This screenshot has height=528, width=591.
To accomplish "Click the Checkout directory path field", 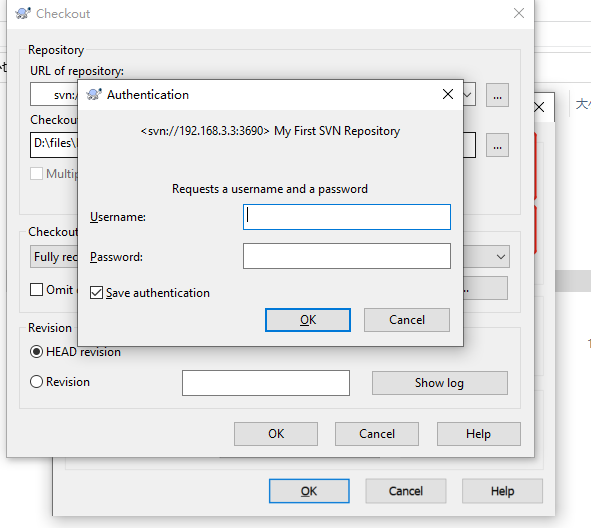I will (54, 145).
